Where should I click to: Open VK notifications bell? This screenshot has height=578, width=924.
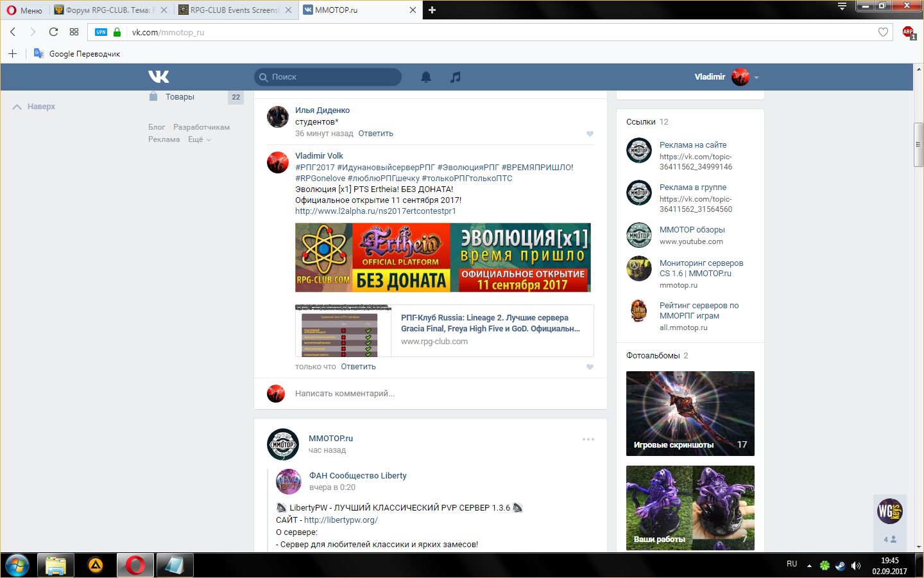426,77
